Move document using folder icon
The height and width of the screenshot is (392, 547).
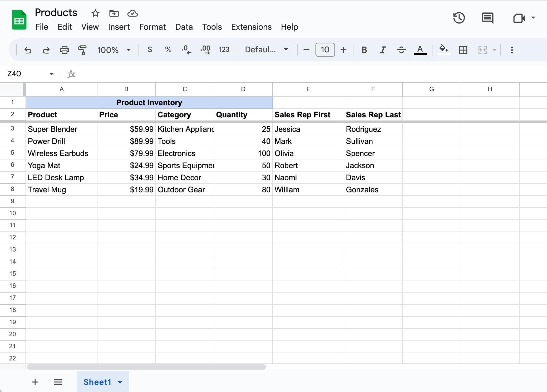114,13
